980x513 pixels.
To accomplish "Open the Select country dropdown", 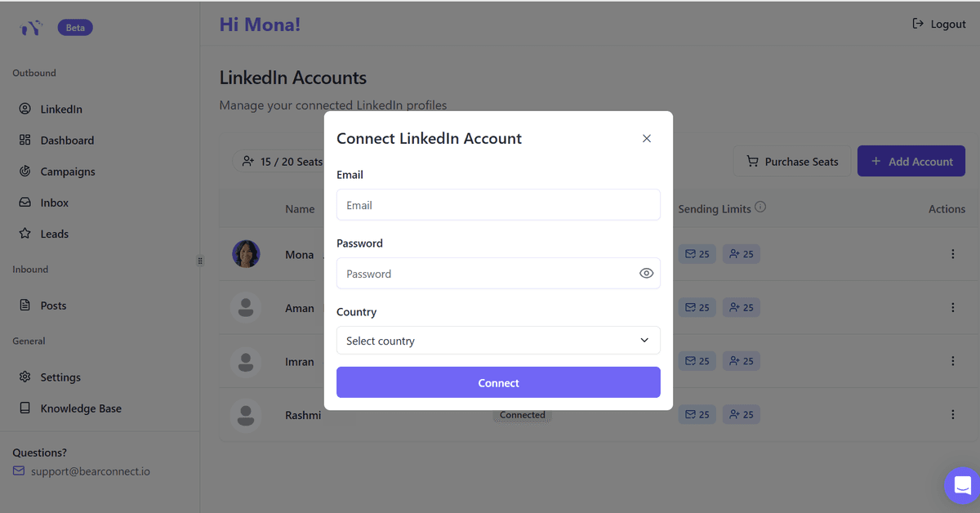I will (498, 341).
